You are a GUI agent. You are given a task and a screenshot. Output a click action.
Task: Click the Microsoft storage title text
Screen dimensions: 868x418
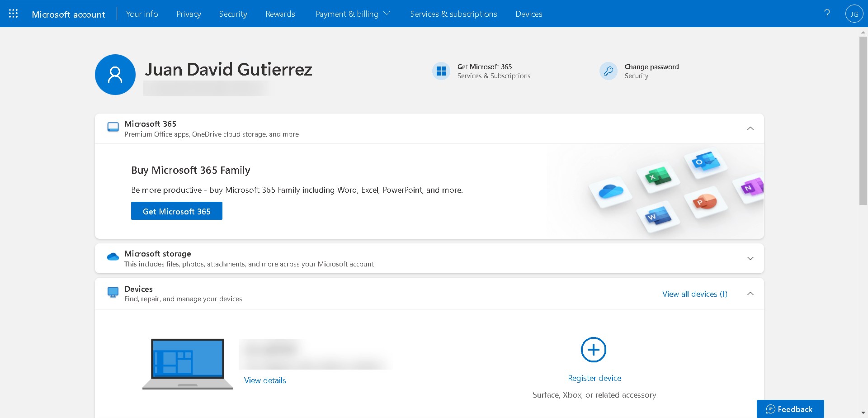point(158,254)
